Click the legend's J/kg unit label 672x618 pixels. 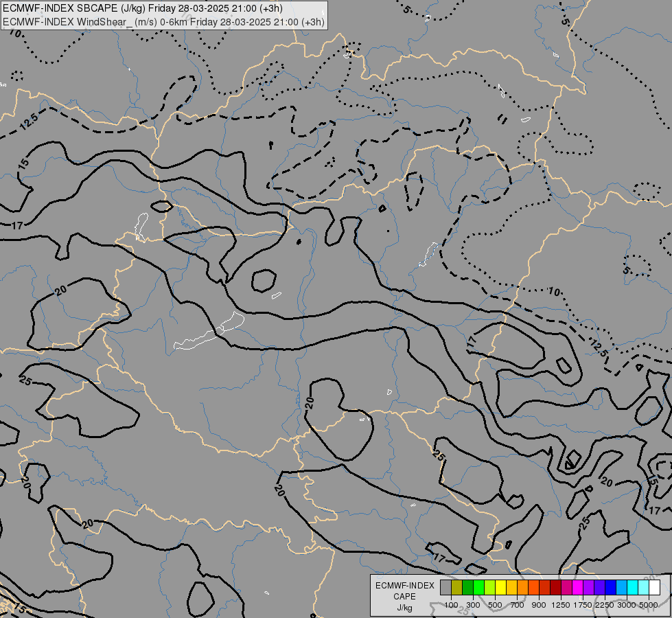pyautogui.click(x=404, y=608)
